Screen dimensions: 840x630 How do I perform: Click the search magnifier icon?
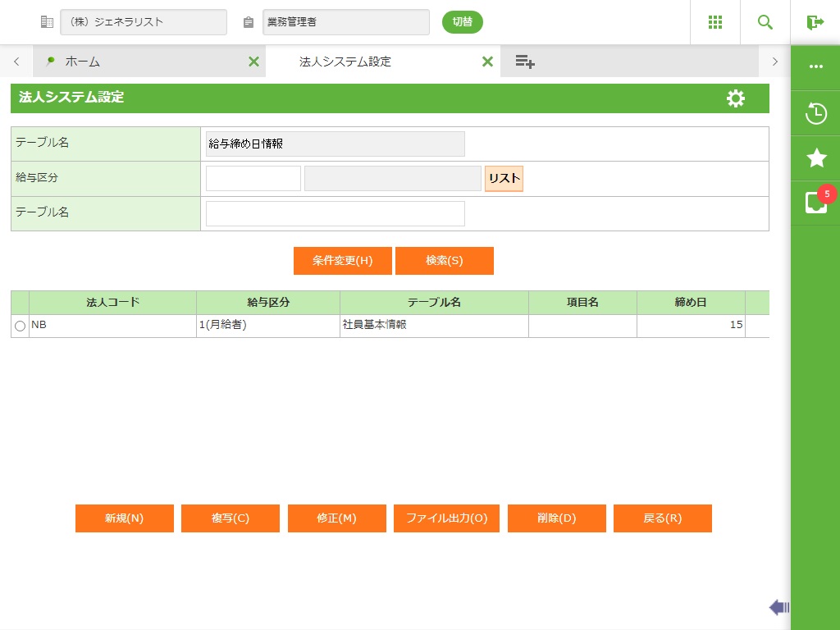click(765, 22)
